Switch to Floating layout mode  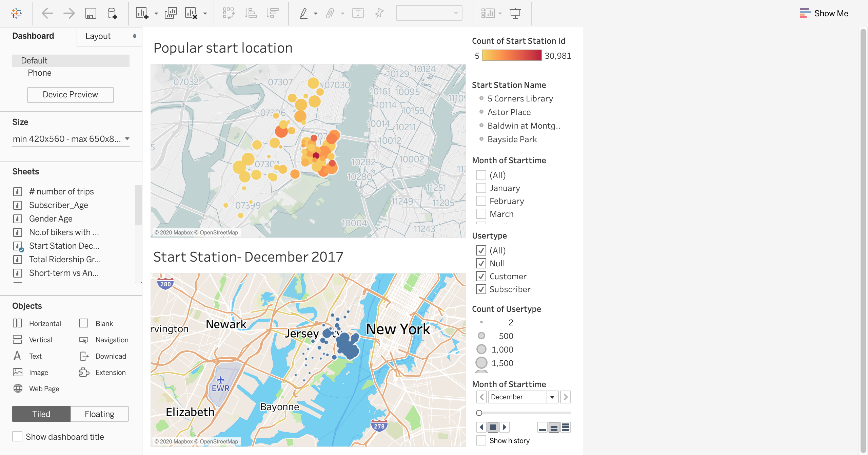99,414
